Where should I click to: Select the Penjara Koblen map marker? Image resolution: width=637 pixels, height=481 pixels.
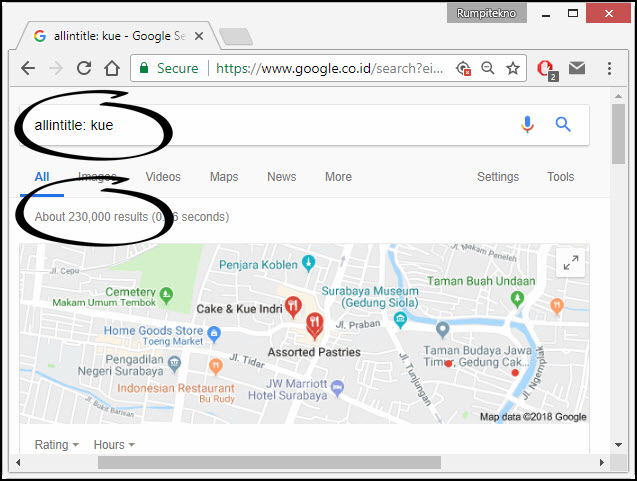tap(308, 264)
